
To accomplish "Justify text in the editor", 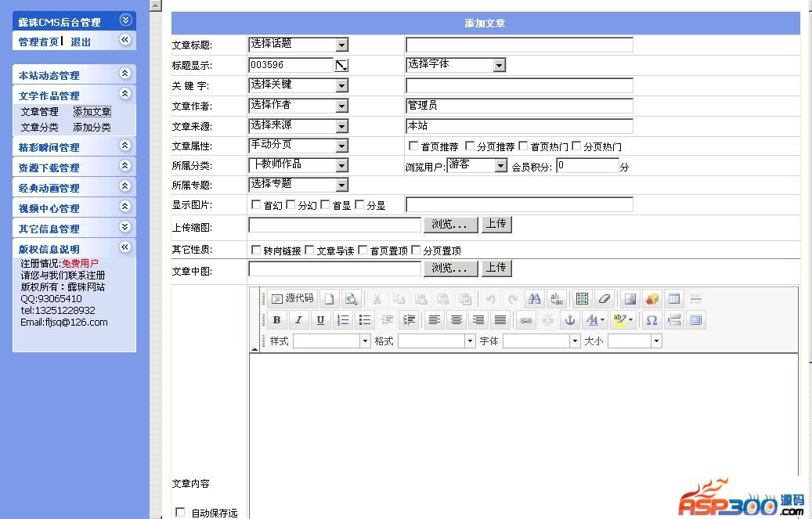I will coord(500,320).
